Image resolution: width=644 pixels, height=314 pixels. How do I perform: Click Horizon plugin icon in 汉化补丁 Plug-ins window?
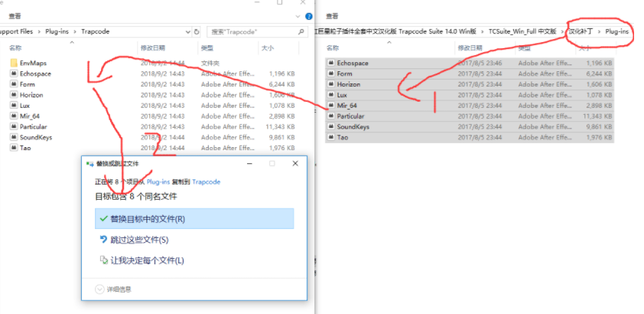coord(330,84)
